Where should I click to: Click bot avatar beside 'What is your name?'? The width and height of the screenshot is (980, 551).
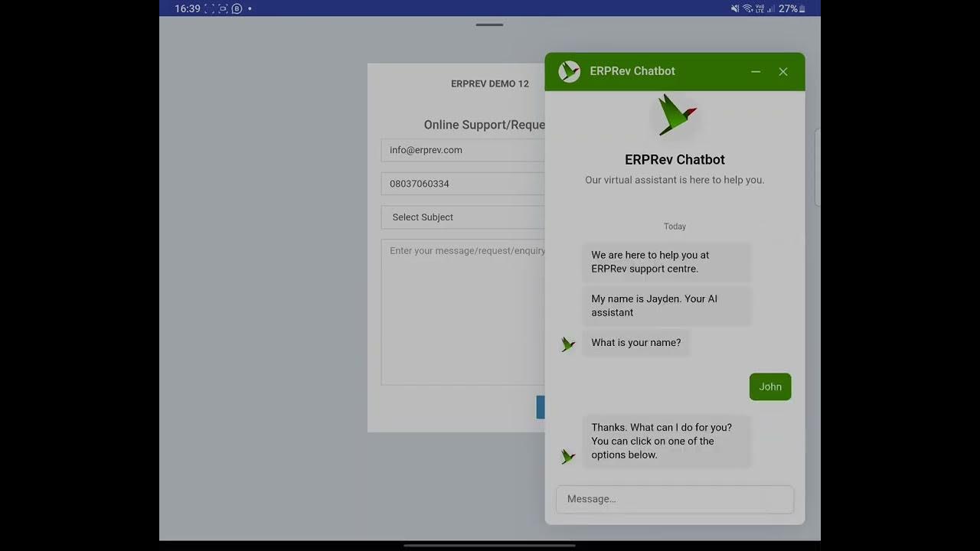pos(568,344)
